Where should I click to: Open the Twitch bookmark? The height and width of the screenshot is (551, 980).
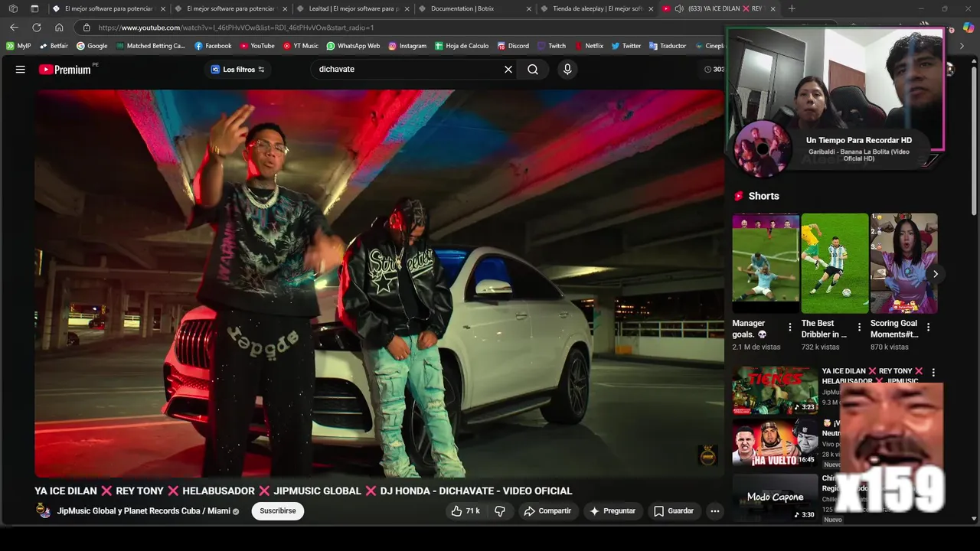coord(551,46)
